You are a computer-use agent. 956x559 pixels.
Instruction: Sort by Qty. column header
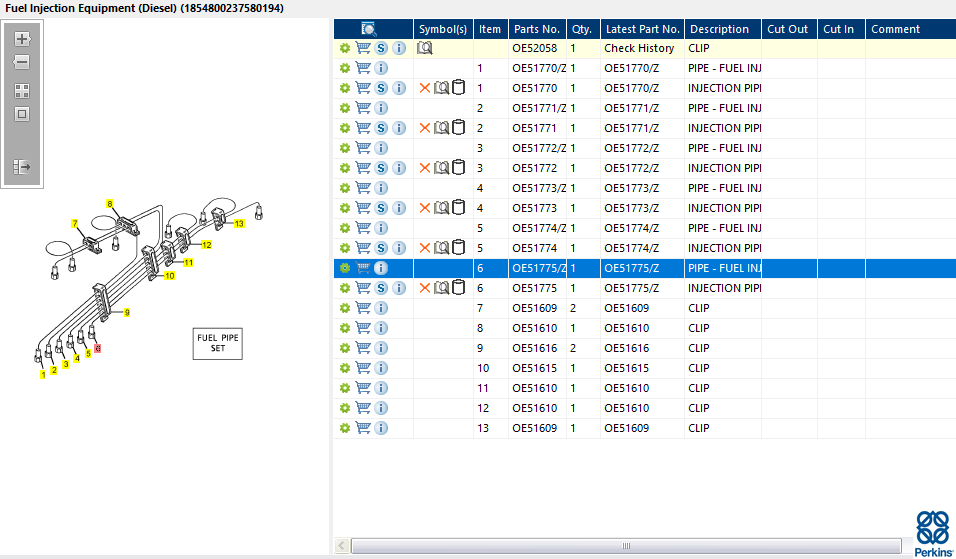pyautogui.click(x=582, y=29)
